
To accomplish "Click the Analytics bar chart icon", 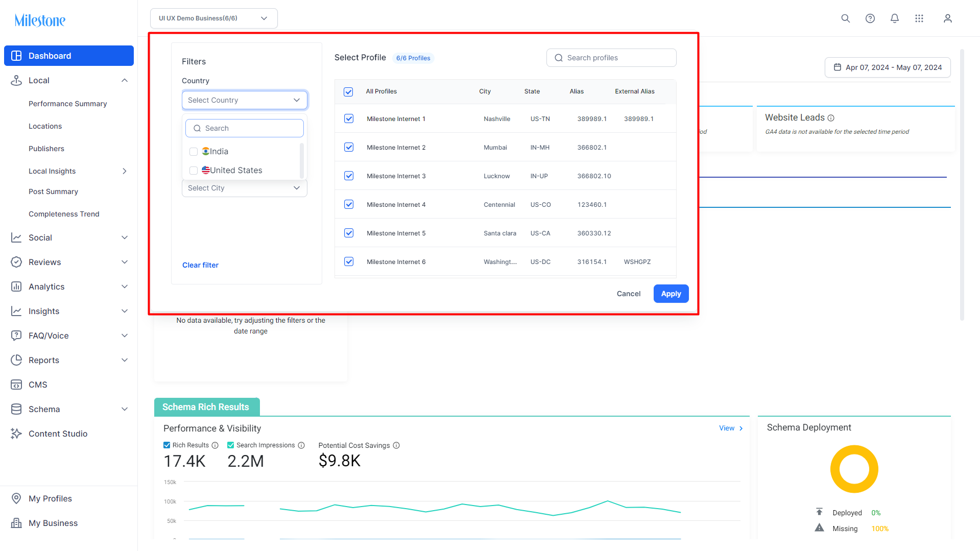I will click(x=16, y=286).
